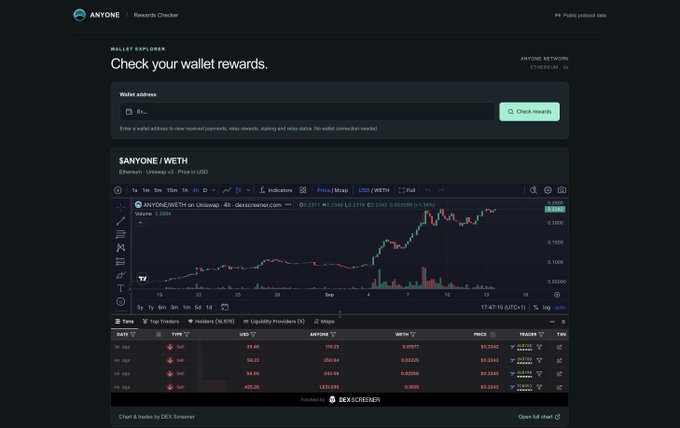Image resolution: width=680 pixels, height=428 pixels.
Task: Click the redo arrow in chart toolbar
Action: point(441,190)
